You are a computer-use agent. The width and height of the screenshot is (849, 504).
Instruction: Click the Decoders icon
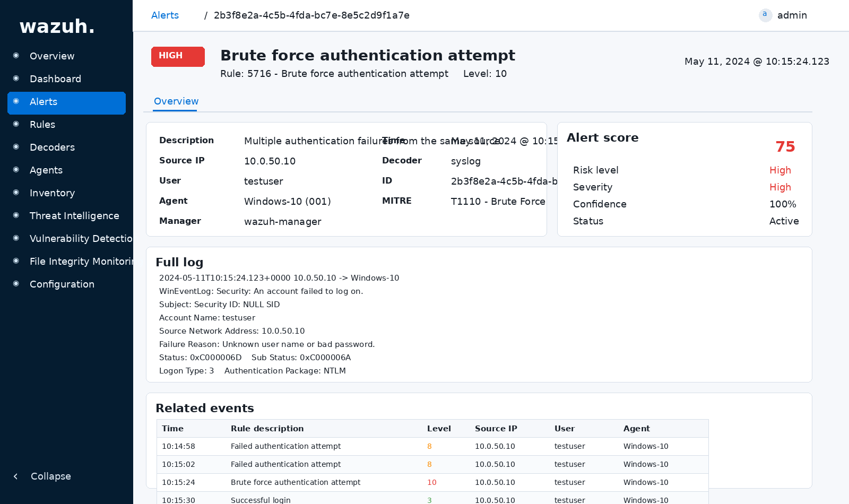pyautogui.click(x=16, y=147)
